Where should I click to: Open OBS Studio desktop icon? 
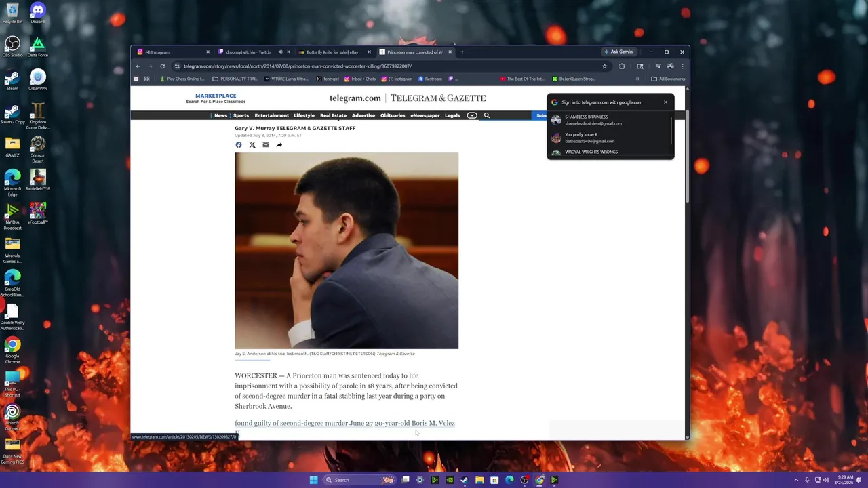[x=12, y=46]
